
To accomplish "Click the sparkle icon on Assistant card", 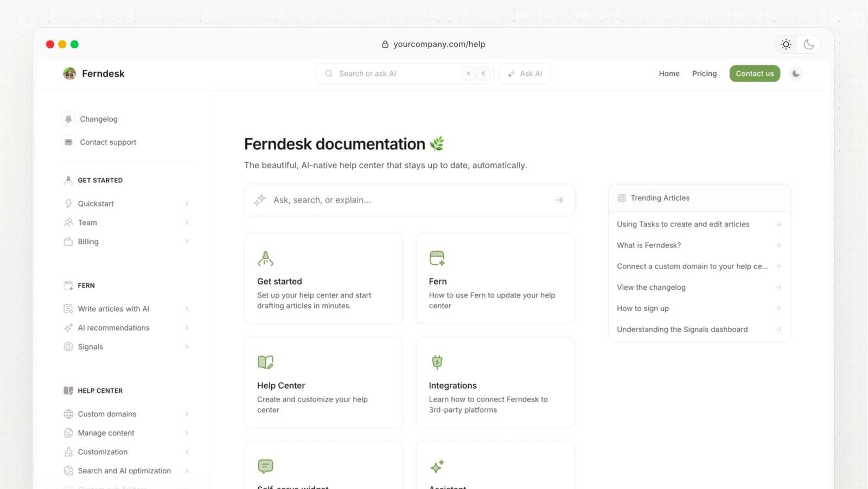I will (437, 466).
